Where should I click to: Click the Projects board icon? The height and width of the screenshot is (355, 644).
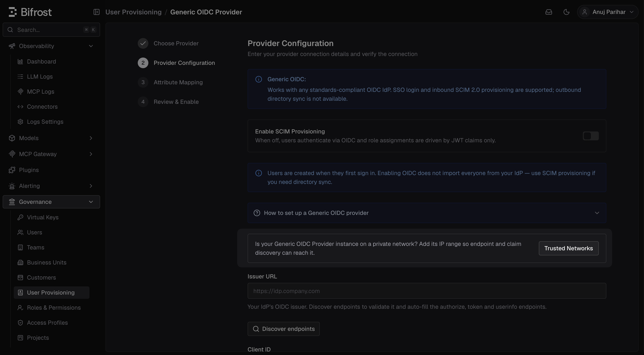pos(20,338)
